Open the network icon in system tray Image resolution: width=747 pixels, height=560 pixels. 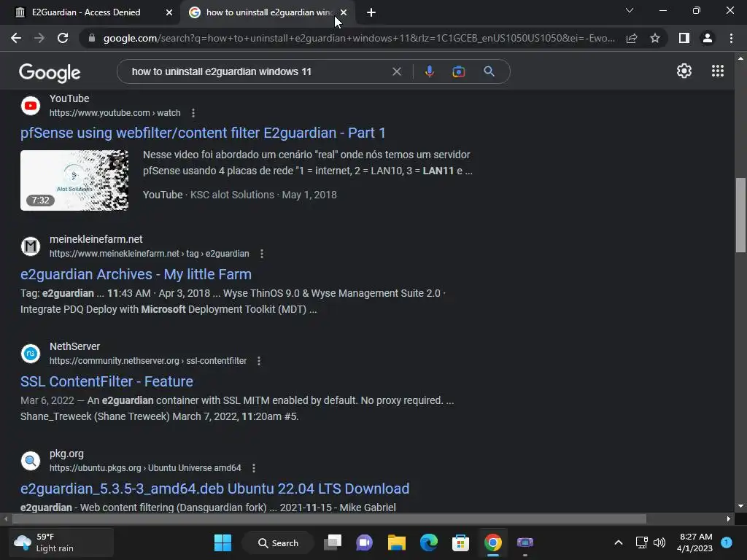point(641,542)
